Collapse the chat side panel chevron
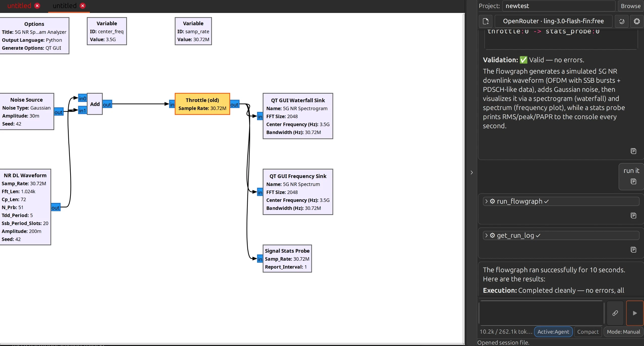 coord(471,172)
